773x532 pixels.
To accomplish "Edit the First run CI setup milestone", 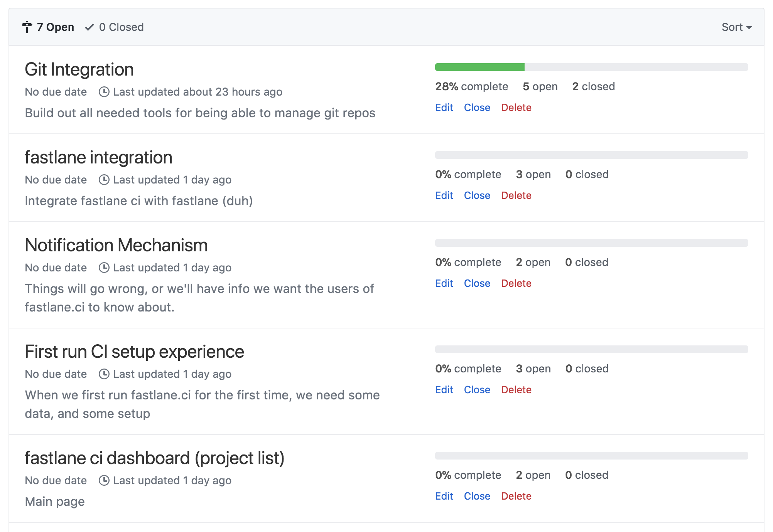I will click(x=444, y=390).
